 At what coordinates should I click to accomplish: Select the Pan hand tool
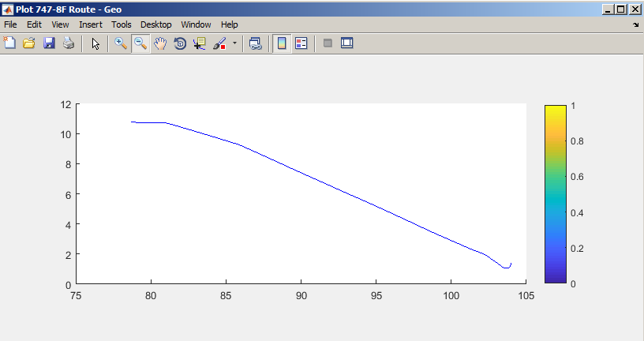(x=160, y=43)
